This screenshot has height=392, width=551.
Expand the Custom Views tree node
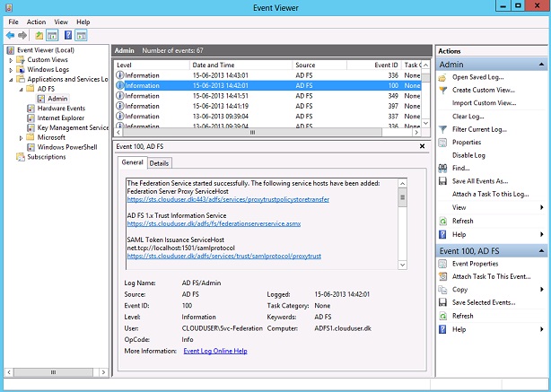11,60
